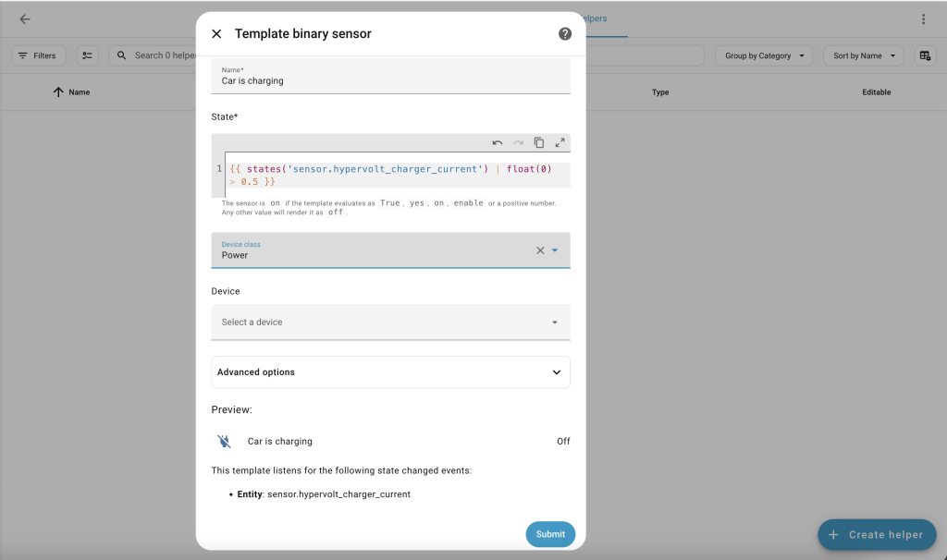Click into the State template code editor
The height and width of the screenshot is (560, 947).
398,175
